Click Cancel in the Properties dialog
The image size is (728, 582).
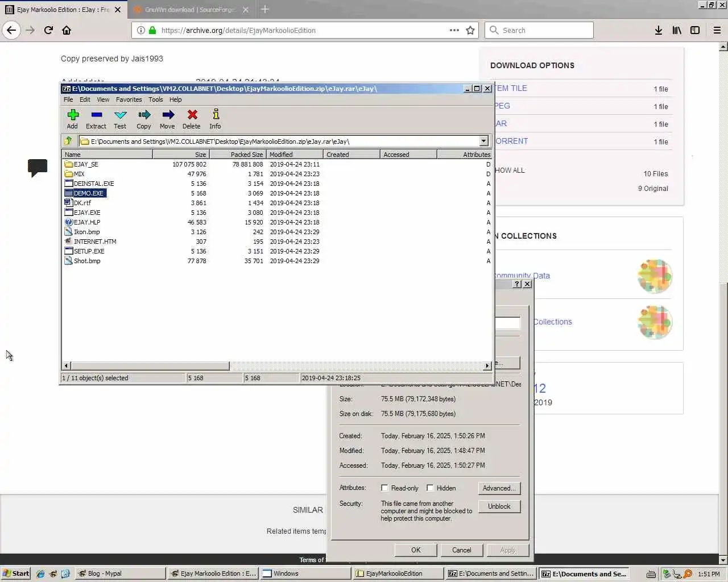[x=462, y=550]
